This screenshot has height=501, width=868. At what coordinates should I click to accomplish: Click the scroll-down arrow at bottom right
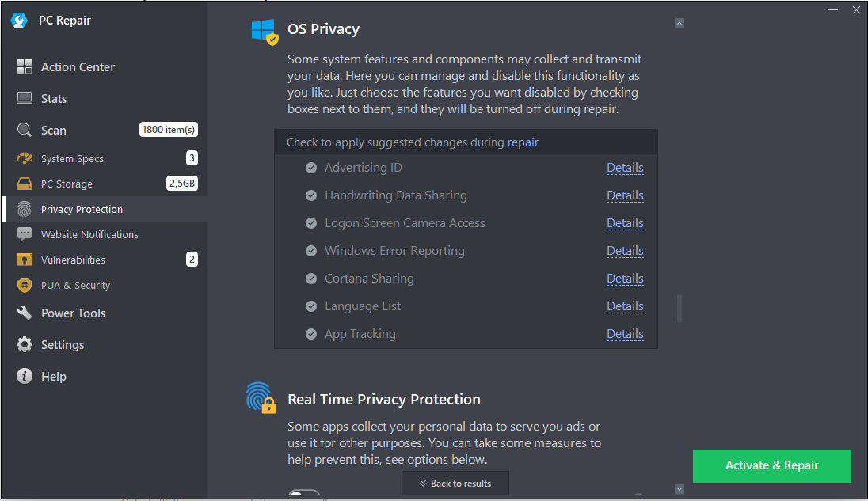(679, 489)
